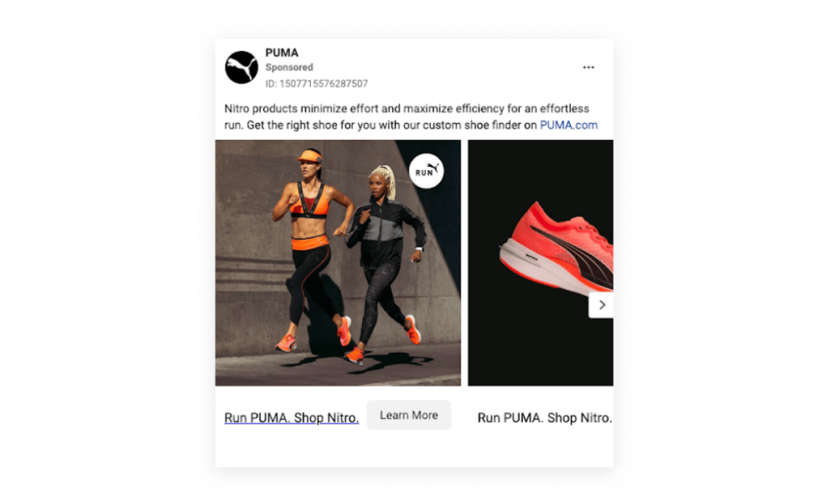Click the leaping cat in the RUN badge
Viewport: 829px width, 504px height.
(x=434, y=167)
